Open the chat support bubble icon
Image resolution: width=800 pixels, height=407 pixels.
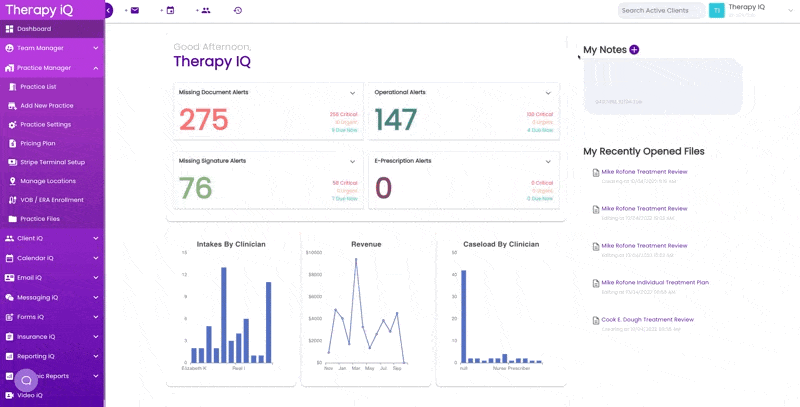point(26,380)
